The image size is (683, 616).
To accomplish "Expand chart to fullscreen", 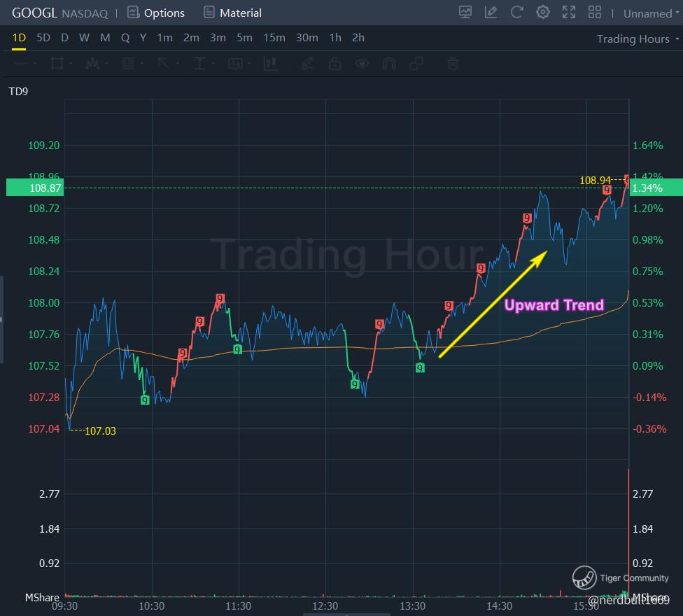I will [x=569, y=12].
